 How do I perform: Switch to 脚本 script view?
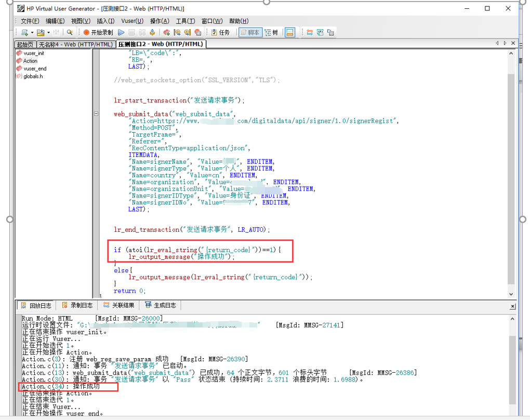(250, 32)
